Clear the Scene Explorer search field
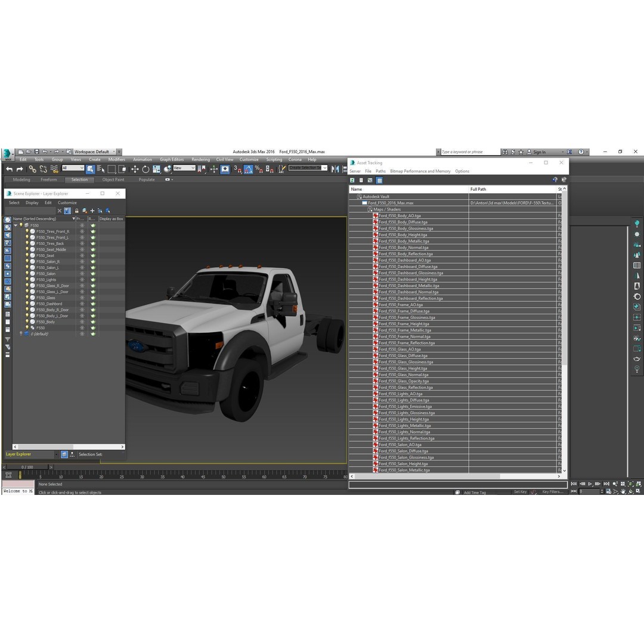The image size is (644, 644). [59, 210]
